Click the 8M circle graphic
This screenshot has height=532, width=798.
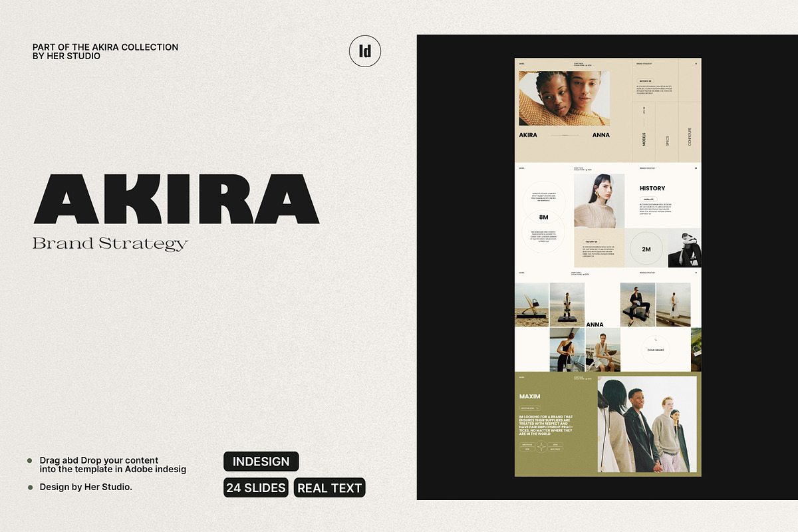(x=543, y=217)
